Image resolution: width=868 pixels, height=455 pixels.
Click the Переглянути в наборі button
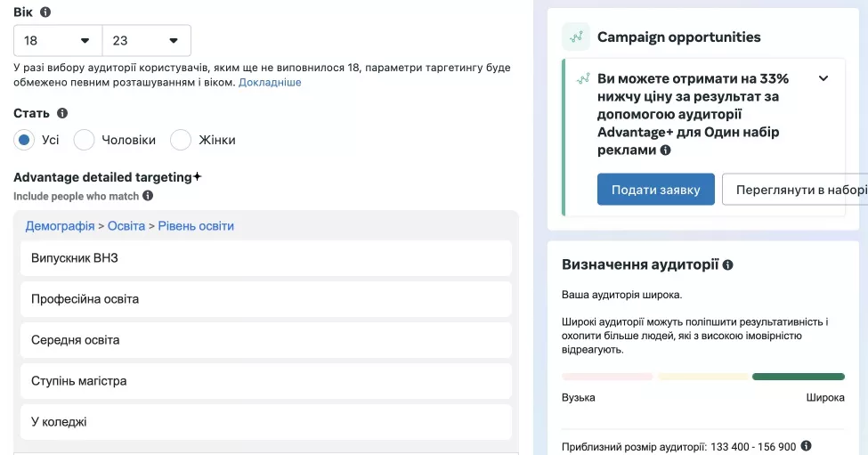pyautogui.click(x=795, y=190)
